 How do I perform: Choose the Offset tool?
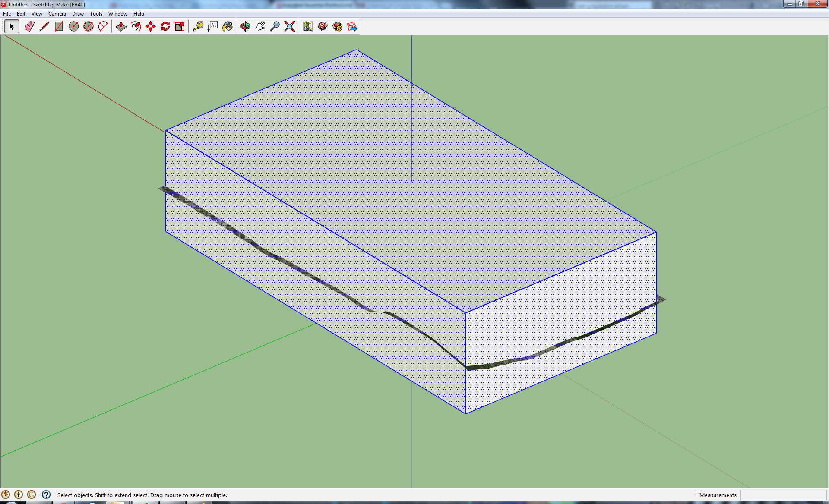136,27
